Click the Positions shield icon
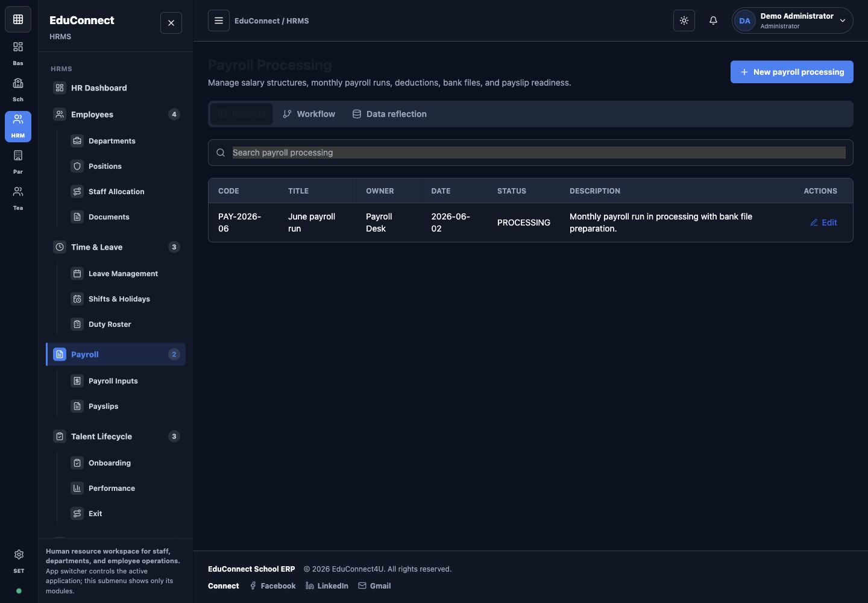 pyautogui.click(x=77, y=166)
